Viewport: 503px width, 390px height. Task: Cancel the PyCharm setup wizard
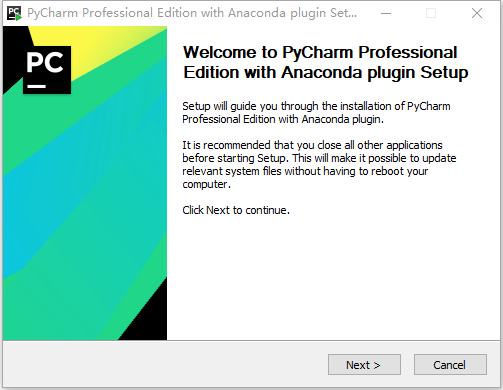click(450, 364)
